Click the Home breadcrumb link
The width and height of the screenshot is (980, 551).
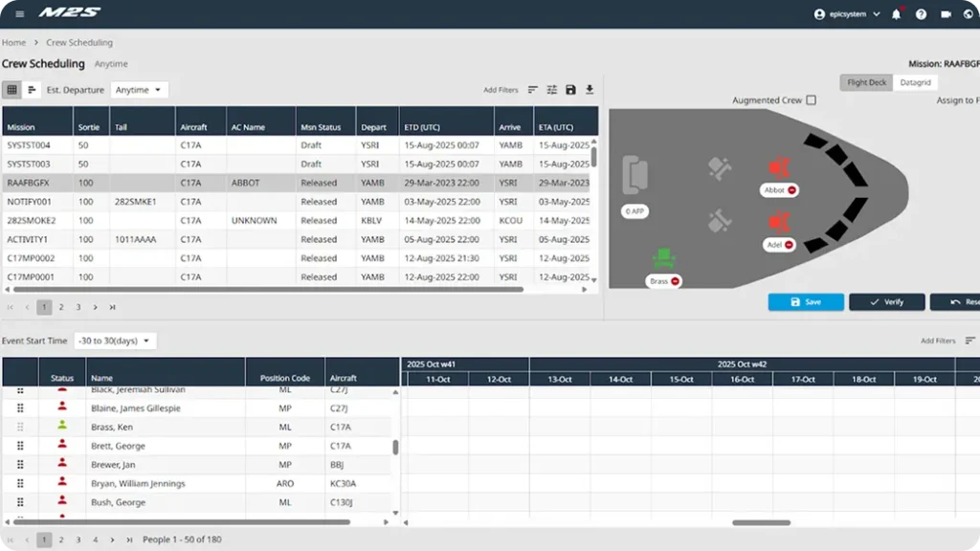click(x=13, y=43)
